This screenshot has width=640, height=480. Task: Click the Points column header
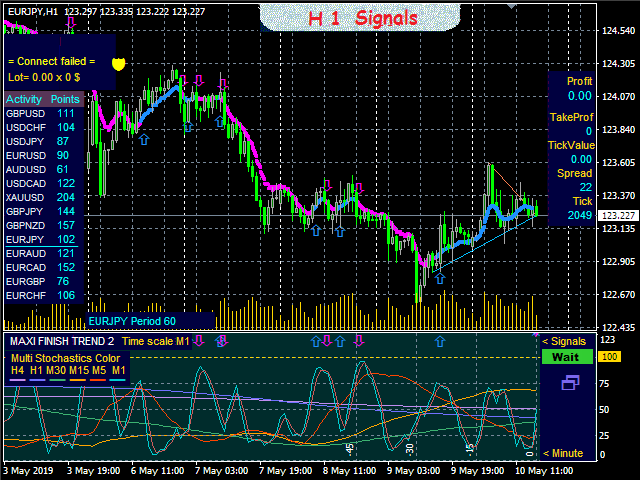[65, 99]
